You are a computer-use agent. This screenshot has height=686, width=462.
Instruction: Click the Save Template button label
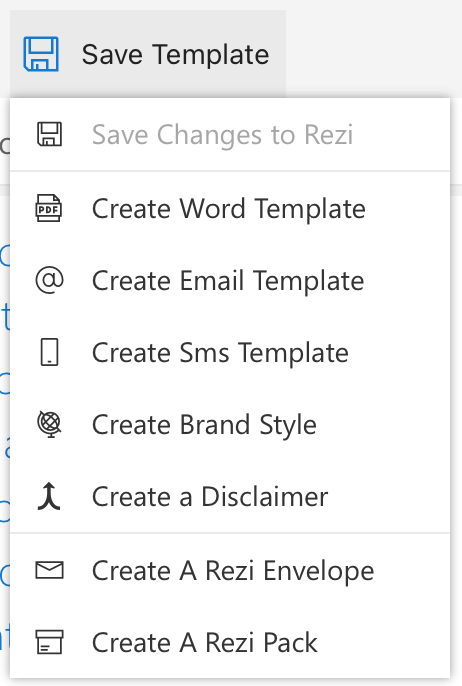click(175, 55)
